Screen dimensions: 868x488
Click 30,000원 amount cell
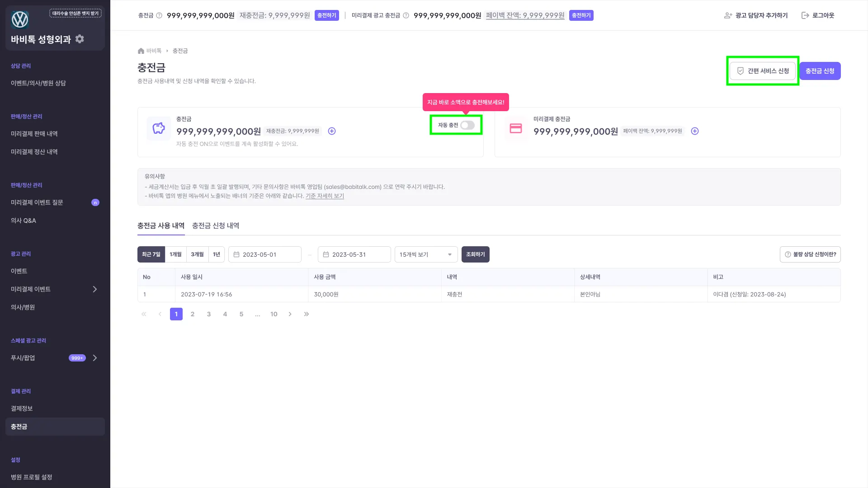[x=375, y=294]
